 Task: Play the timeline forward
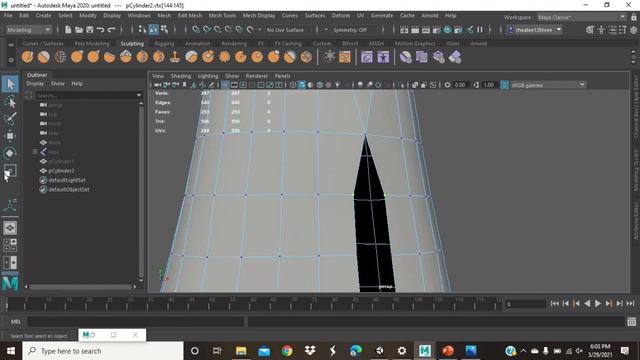598,303
